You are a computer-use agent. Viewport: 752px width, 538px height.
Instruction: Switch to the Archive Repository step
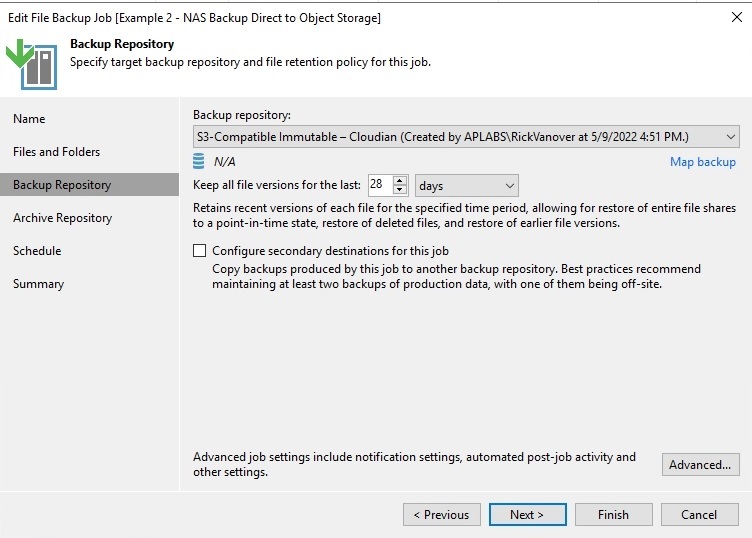tap(62, 218)
